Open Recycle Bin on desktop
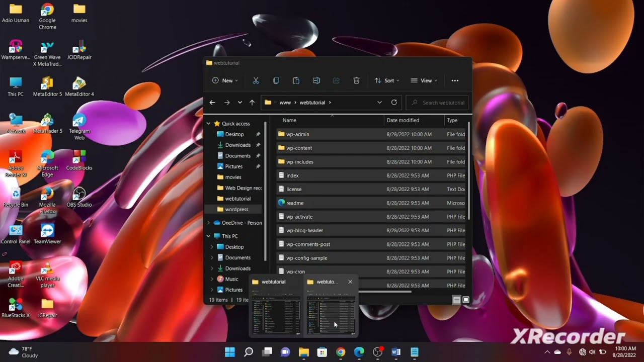644x362 pixels. (16, 197)
